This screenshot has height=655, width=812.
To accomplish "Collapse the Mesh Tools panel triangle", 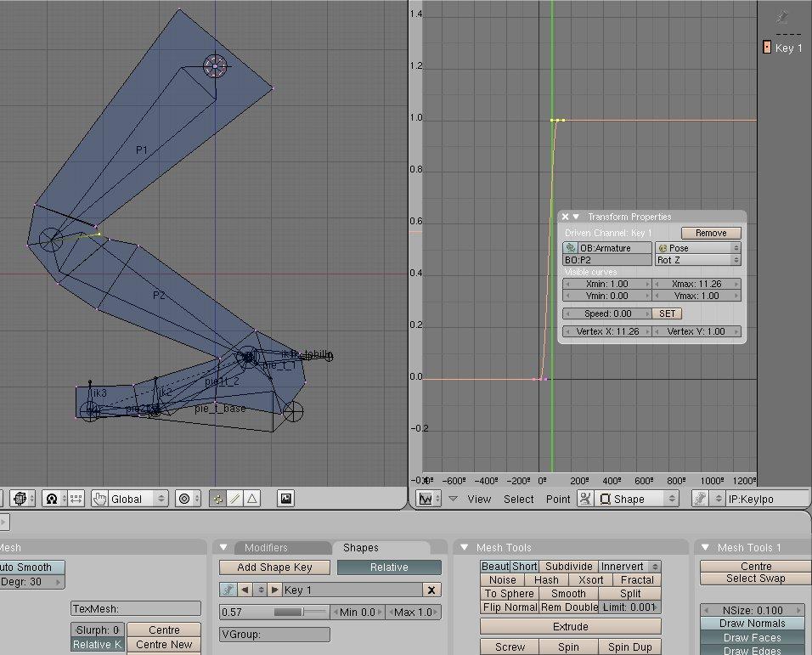I will [x=465, y=547].
